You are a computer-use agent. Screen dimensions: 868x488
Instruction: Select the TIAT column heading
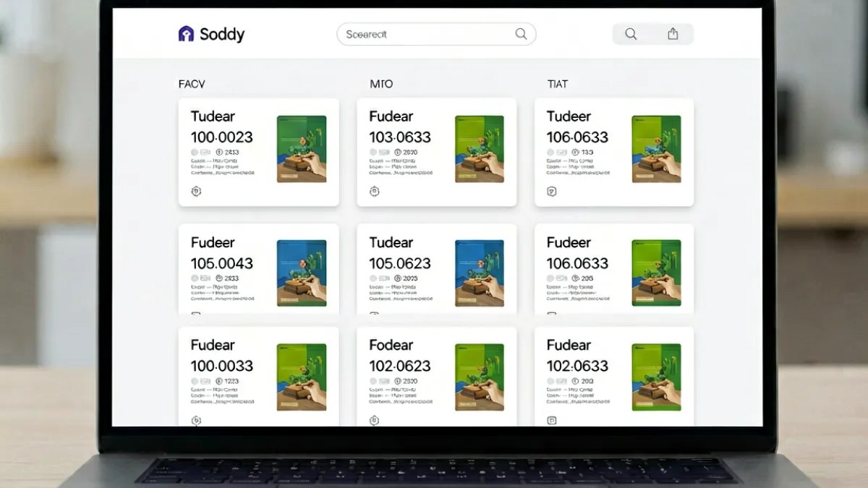point(558,84)
